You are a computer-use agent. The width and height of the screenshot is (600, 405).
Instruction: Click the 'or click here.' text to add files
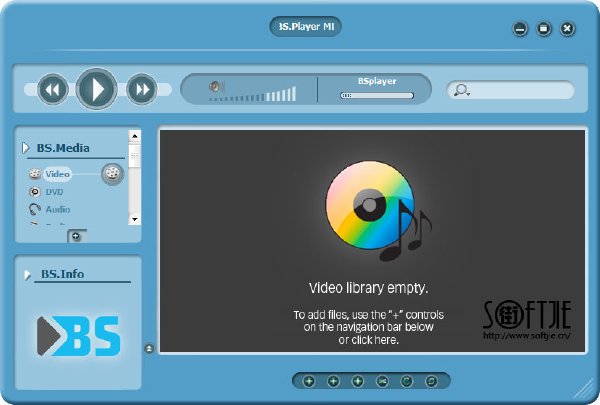click(368, 340)
